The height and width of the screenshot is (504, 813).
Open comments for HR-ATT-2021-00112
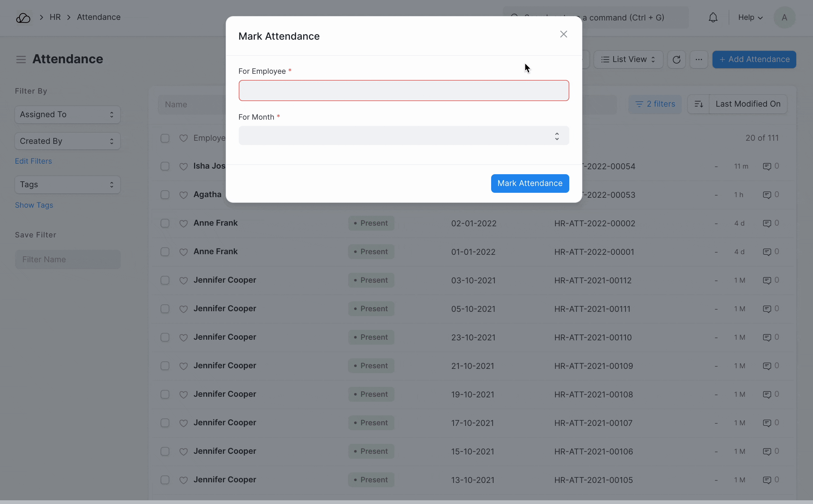pyautogui.click(x=767, y=281)
